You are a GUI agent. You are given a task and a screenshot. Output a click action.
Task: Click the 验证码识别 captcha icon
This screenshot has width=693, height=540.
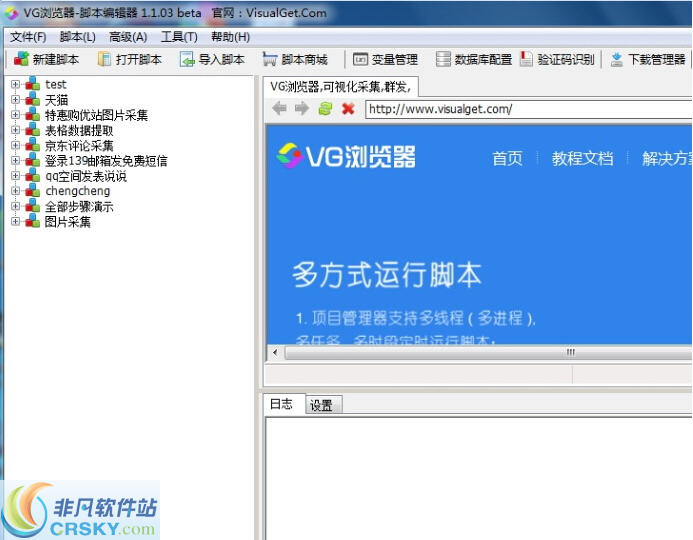526,59
